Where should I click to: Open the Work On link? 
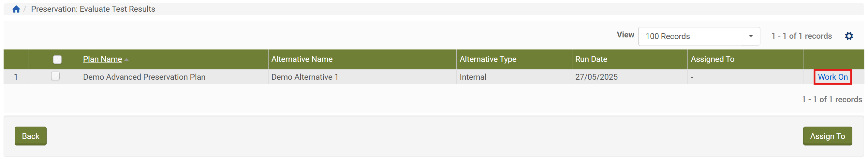pos(832,77)
